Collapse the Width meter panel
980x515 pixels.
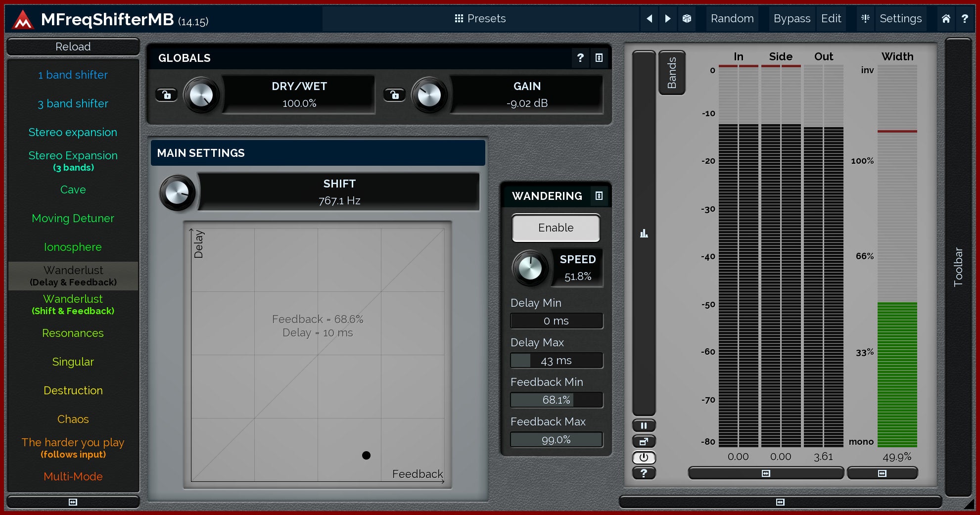(882, 473)
